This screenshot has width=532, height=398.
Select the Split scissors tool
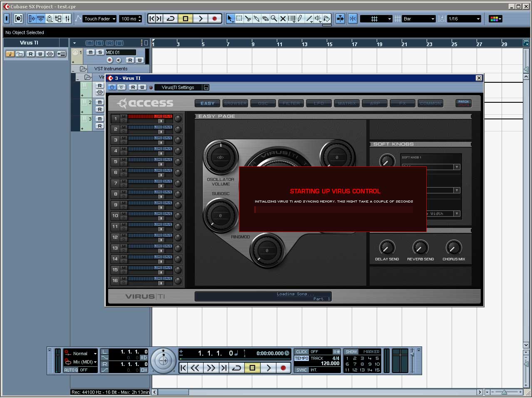click(x=248, y=19)
